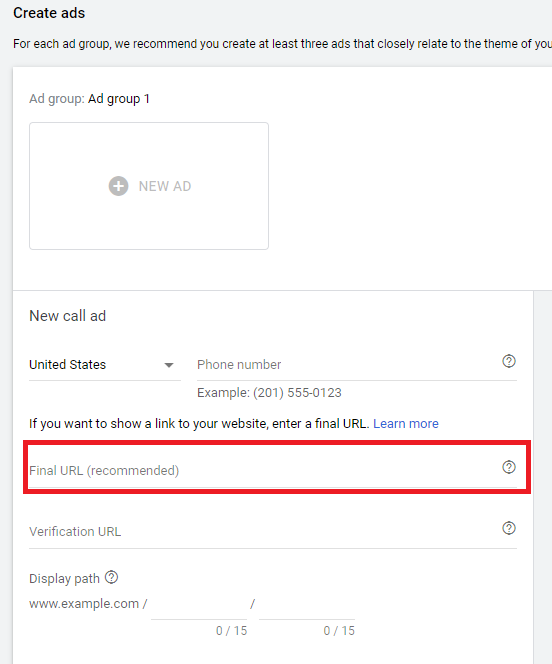Viewport: 552px width, 664px height.
Task: Focus the first display path field
Action: [x=199, y=605]
